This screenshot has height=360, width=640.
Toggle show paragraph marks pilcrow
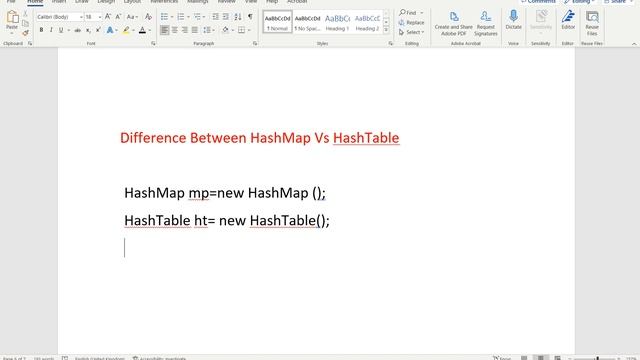point(250,17)
